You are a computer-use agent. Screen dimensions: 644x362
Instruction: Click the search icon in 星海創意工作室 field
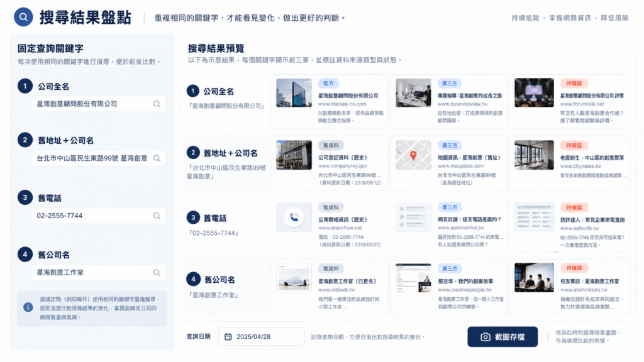tap(157, 272)
